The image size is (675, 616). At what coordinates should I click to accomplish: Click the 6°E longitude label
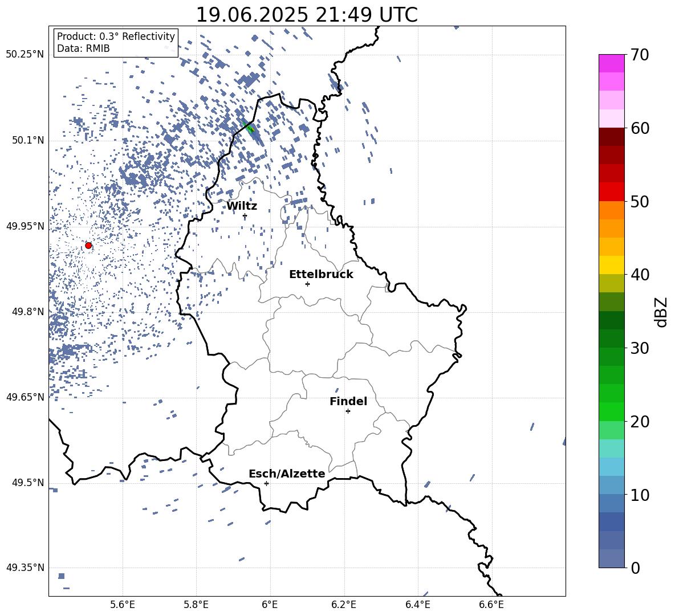tap(270, 605)
